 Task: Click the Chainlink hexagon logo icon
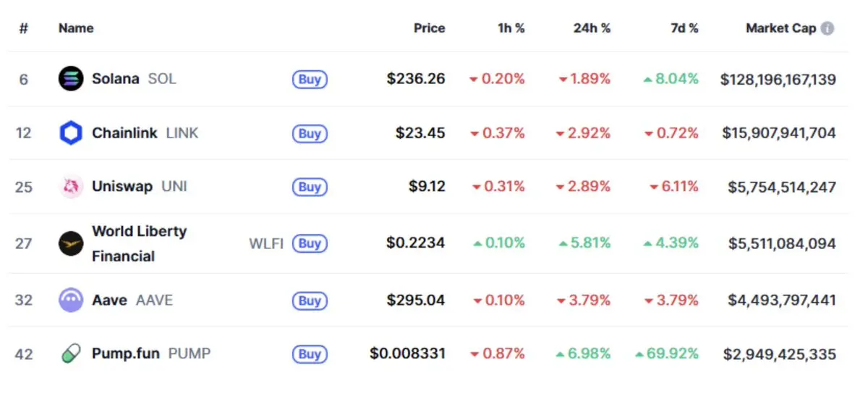point(71,133)
